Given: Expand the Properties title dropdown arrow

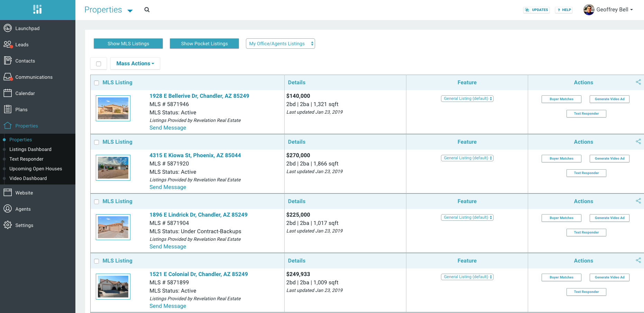Looking at the screenshot, I should 130,11.
